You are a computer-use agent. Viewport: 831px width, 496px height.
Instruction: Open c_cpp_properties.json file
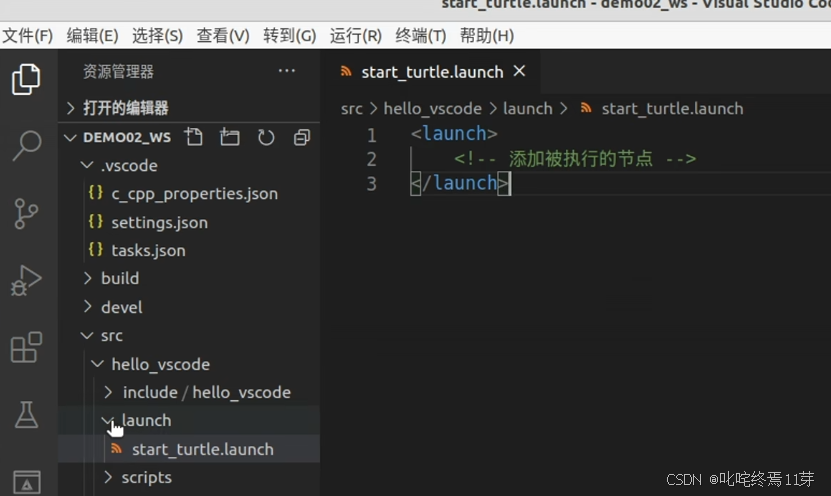click(195, 193)
